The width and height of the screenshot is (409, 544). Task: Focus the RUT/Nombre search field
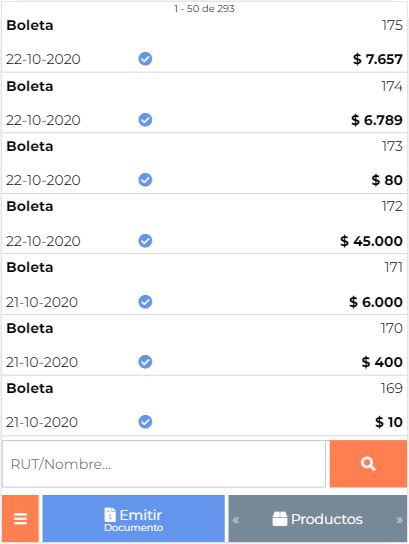coord(164,464)
